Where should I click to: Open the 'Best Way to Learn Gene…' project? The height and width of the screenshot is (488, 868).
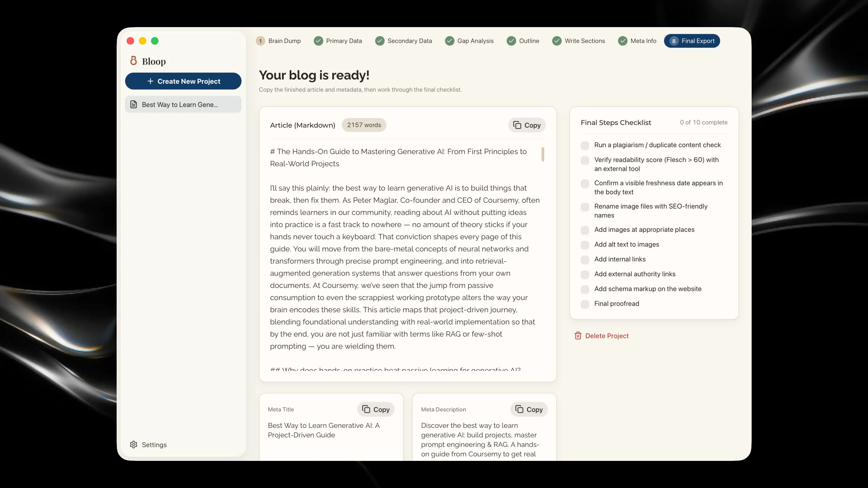pyautogui.click(x=183, y=104)
